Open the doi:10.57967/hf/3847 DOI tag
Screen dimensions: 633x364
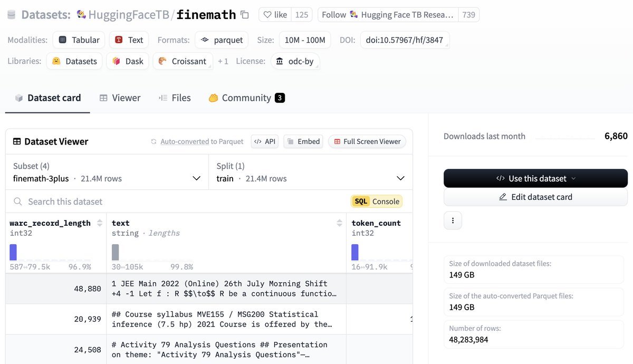[x=405, y=40]
